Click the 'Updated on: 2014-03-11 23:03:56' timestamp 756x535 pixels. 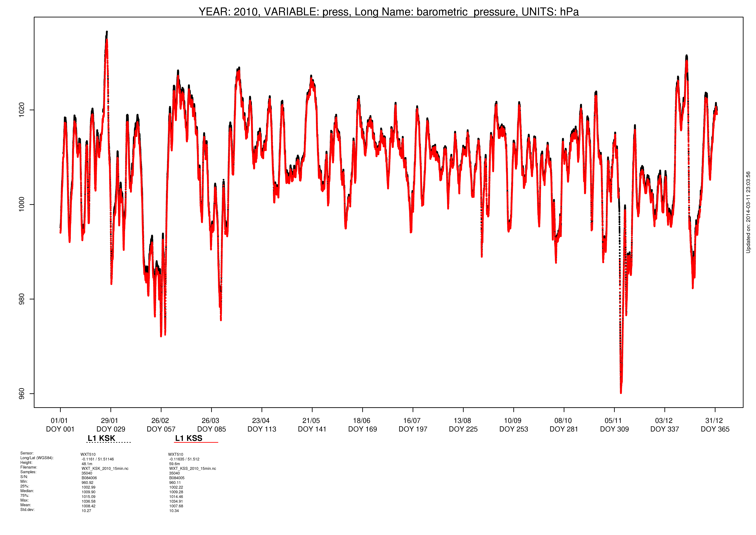(748, 212)
